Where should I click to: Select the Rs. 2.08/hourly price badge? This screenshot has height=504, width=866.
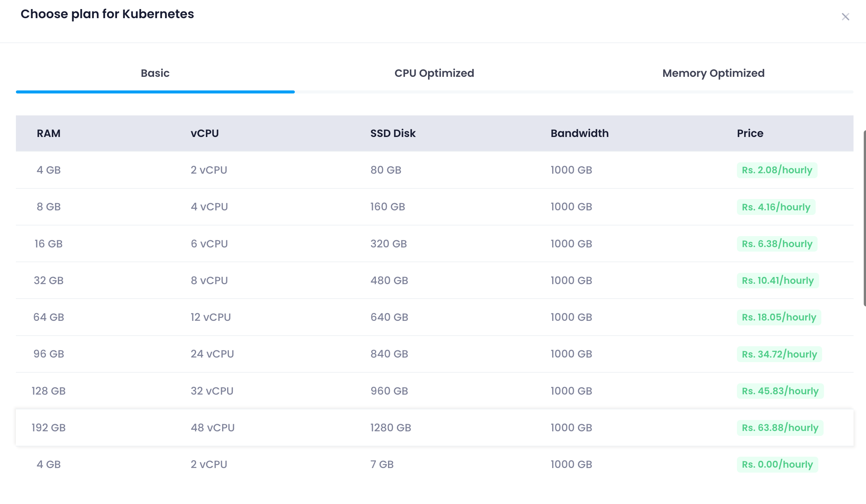pos(777,170)
